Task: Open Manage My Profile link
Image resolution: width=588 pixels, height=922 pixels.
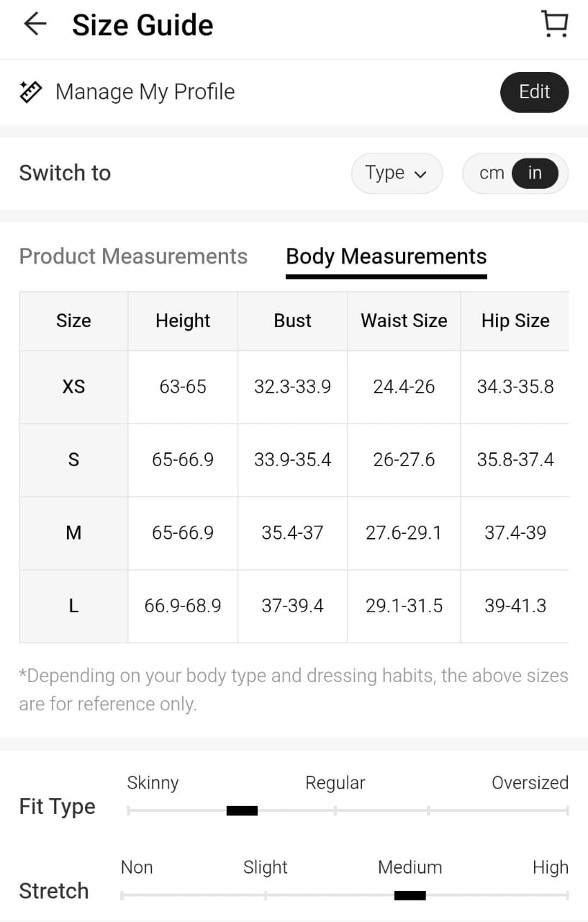Action: 145,92
